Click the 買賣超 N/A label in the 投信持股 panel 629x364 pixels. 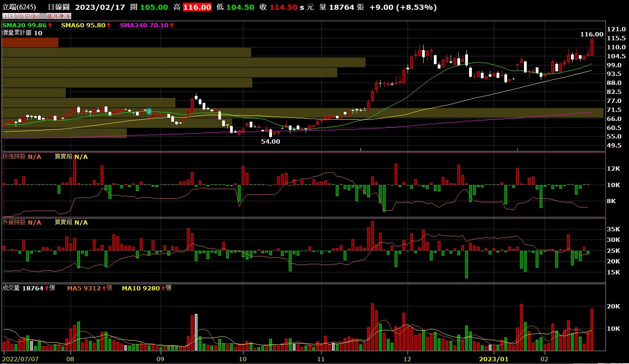point(71,157)
